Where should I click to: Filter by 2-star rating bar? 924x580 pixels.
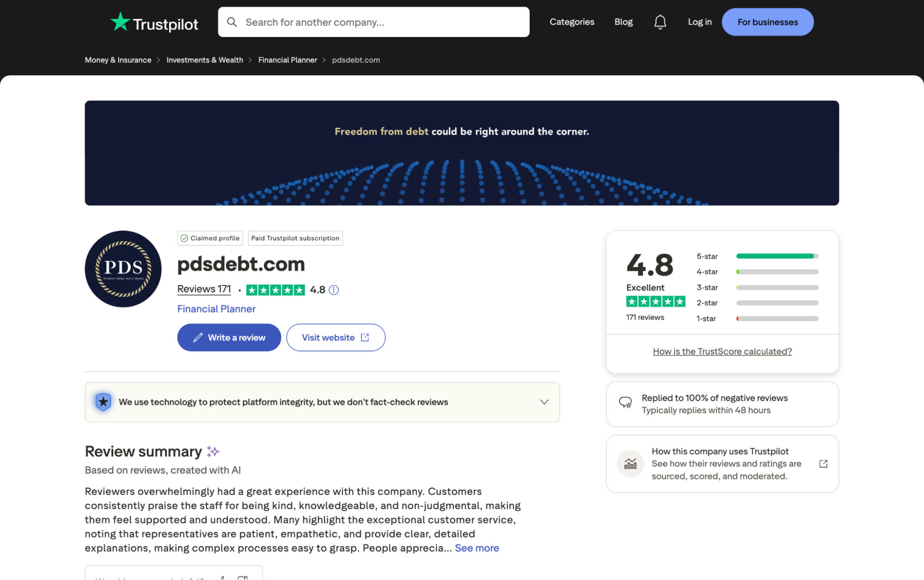point(758,303)
